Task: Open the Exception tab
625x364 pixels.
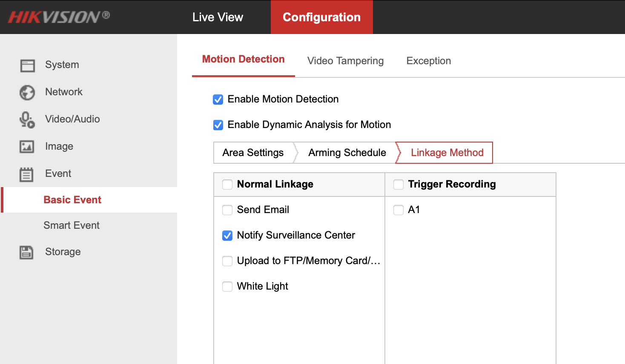Action: 428,61
